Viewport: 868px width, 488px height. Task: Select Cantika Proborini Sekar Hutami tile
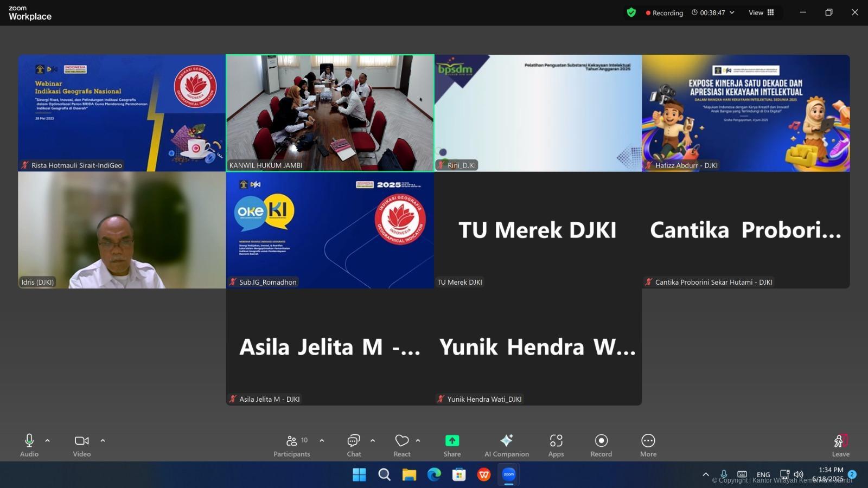point(746,230)
